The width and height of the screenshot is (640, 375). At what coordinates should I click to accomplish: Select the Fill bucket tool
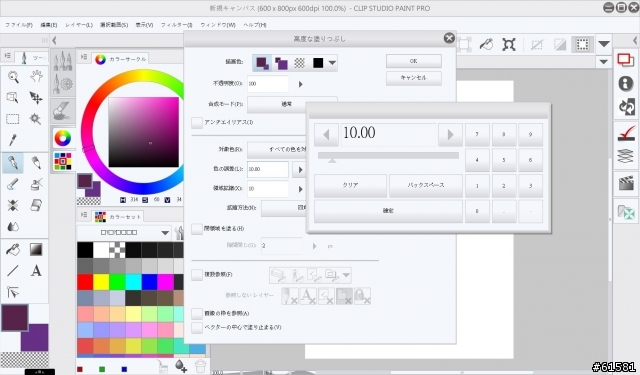(13, 249)
